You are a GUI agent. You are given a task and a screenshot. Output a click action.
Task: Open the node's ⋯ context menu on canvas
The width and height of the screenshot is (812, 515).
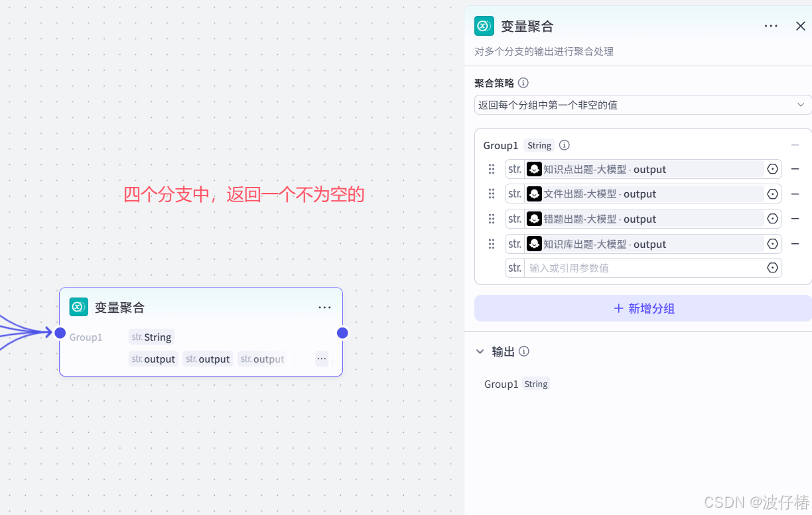point(324,307)
